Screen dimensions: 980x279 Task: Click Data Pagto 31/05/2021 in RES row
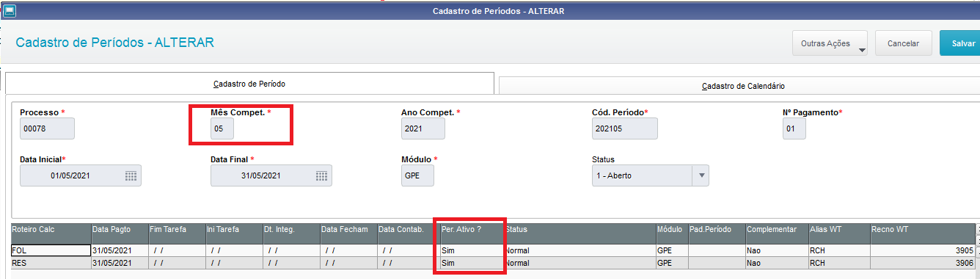(119, 262)
